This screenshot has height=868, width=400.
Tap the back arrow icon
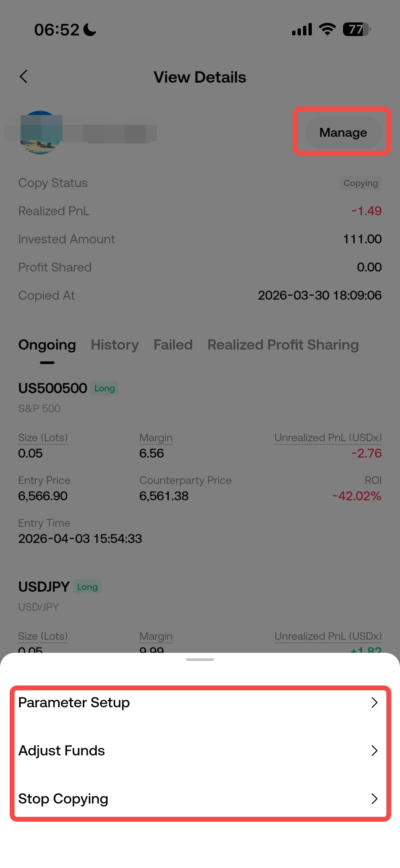pos(23,77)
